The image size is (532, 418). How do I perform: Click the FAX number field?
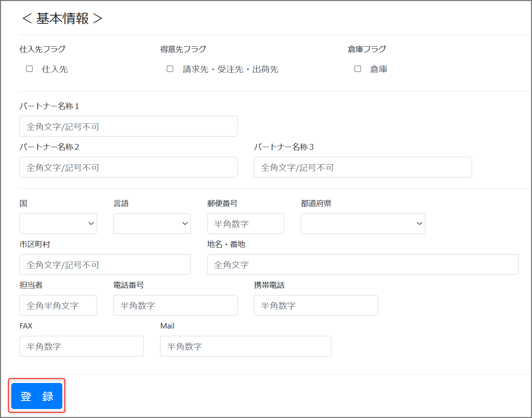tap(81, 346)
